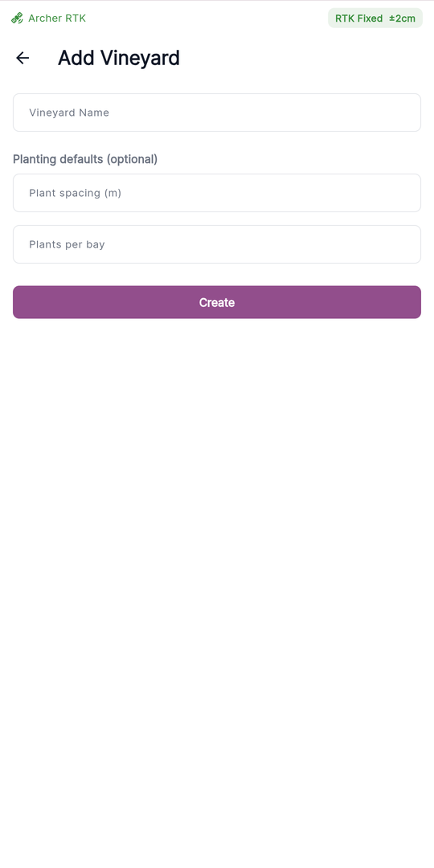Tap the Plant spacing placeholder text
Screen dimensions: 434x868
pos(76,193)
